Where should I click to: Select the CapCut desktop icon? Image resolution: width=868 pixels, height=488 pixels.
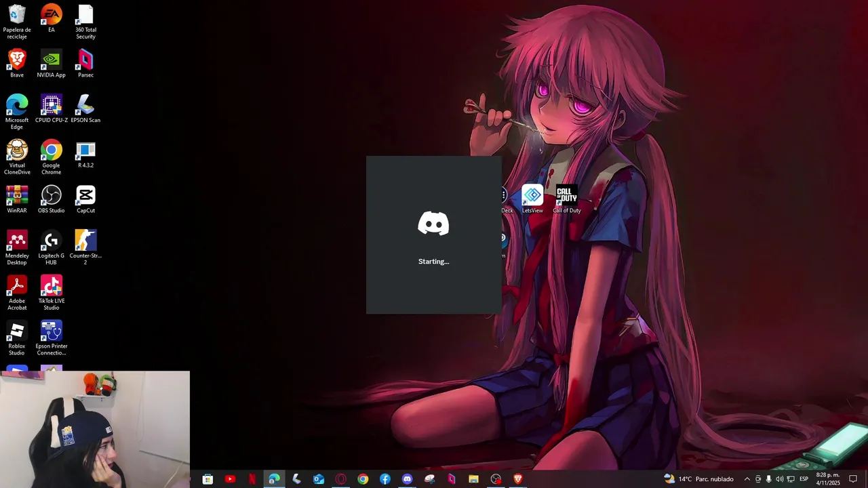[85, 199]
